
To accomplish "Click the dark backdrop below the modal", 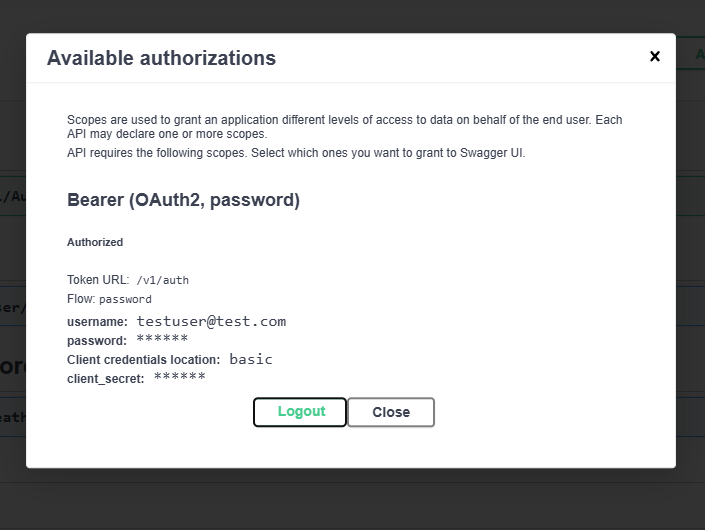I will coord(352,499).
